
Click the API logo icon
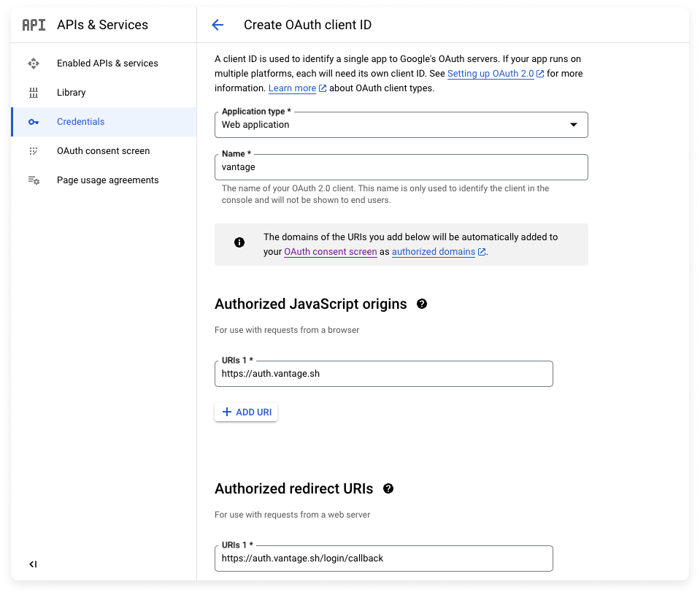coord(34,25)
